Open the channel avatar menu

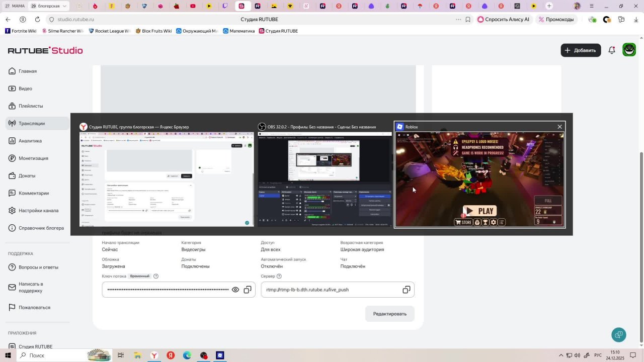(x=629, y=50)
